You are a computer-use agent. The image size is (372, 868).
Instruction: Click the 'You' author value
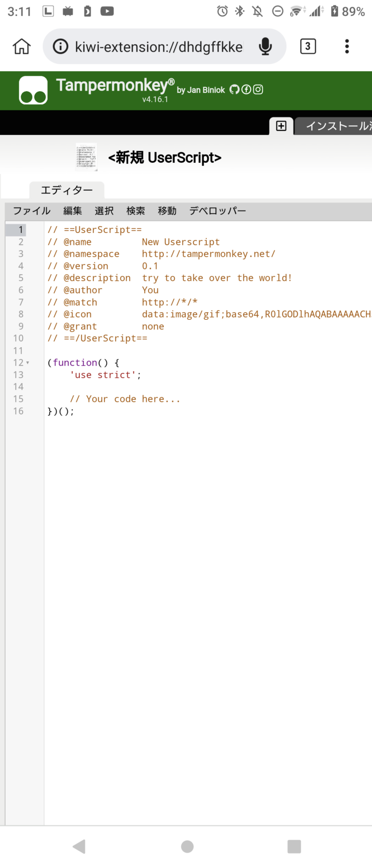pyautogui.click(x=150, y=290)
